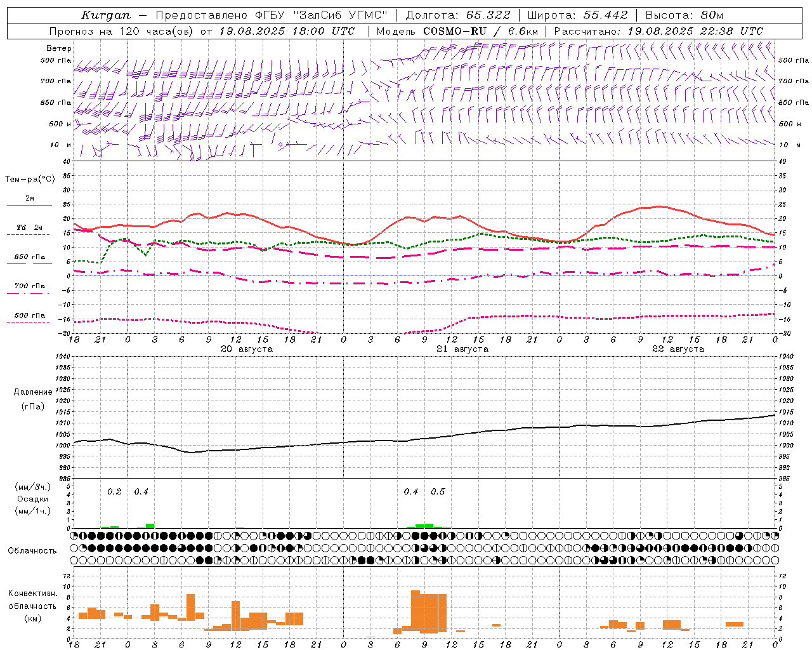Click the "Ветер" wind panel label
The image size is (812, 650).
(59, 48)
